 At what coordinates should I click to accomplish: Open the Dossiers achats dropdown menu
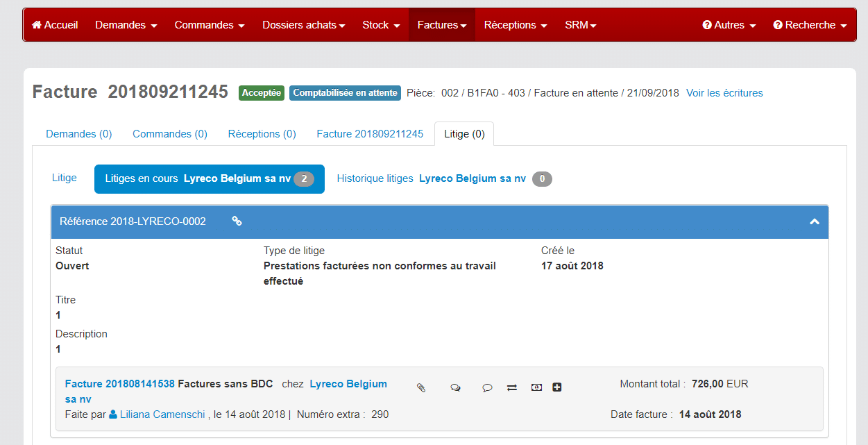click(304, 25)
